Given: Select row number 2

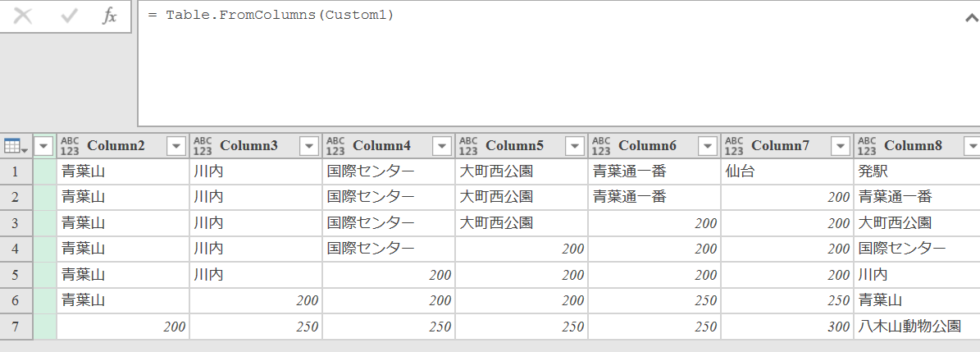Looking at the screenshot, I should (16, 197).
